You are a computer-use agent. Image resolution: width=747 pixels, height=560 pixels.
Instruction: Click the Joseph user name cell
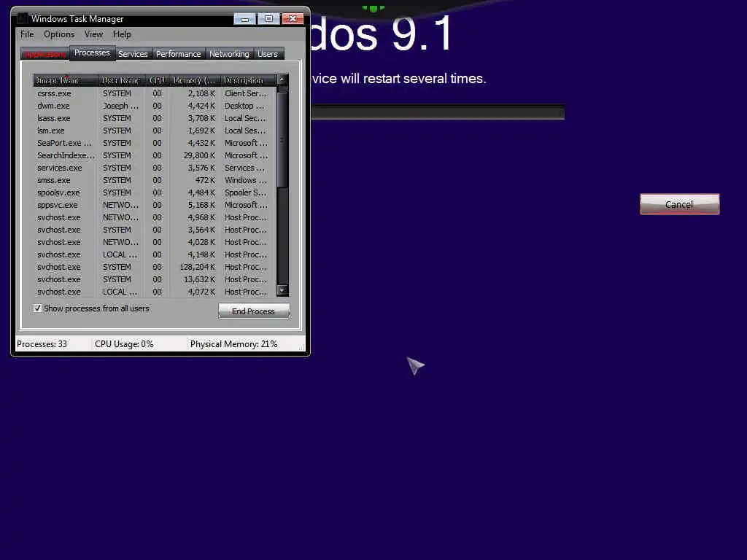coord(120,106)
